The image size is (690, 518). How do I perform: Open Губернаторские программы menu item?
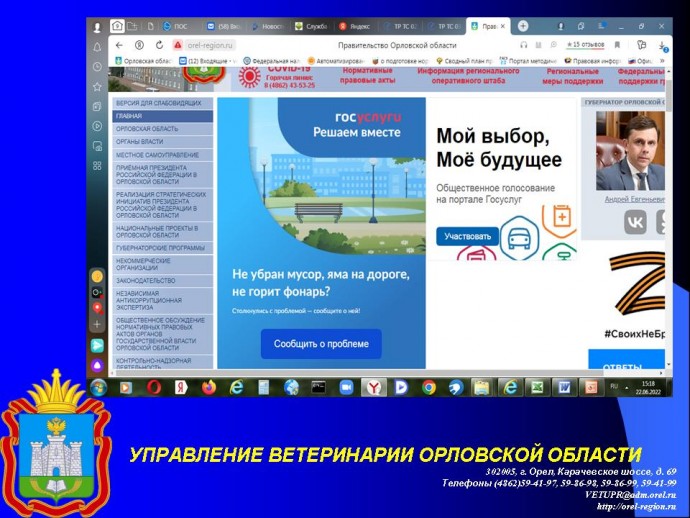pos(162,248)
